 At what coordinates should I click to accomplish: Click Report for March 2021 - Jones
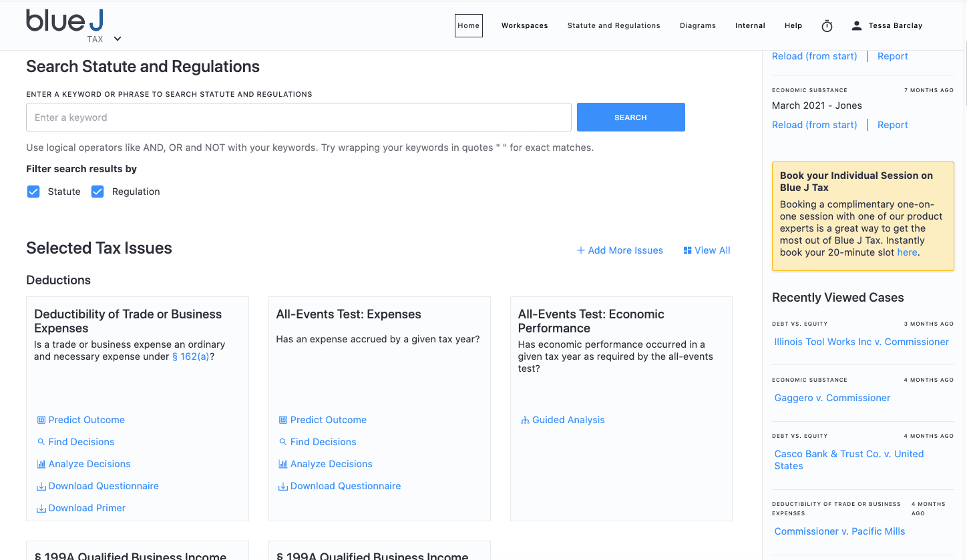point(893,125)
